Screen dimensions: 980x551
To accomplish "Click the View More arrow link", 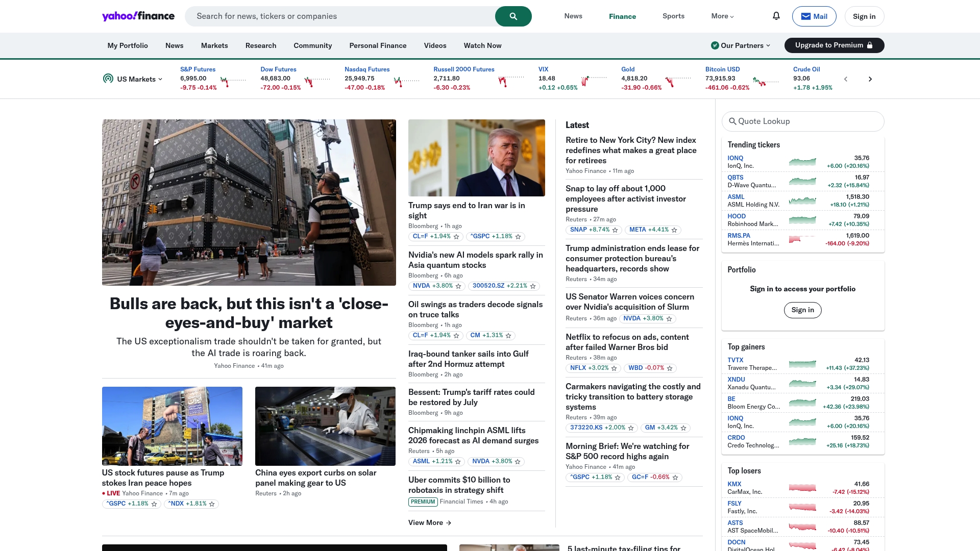I will 430,523.
